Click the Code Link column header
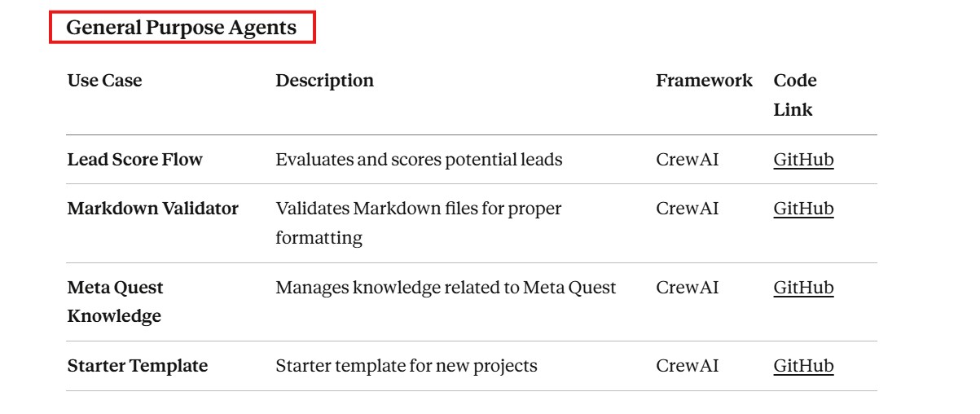 (794, 95)
